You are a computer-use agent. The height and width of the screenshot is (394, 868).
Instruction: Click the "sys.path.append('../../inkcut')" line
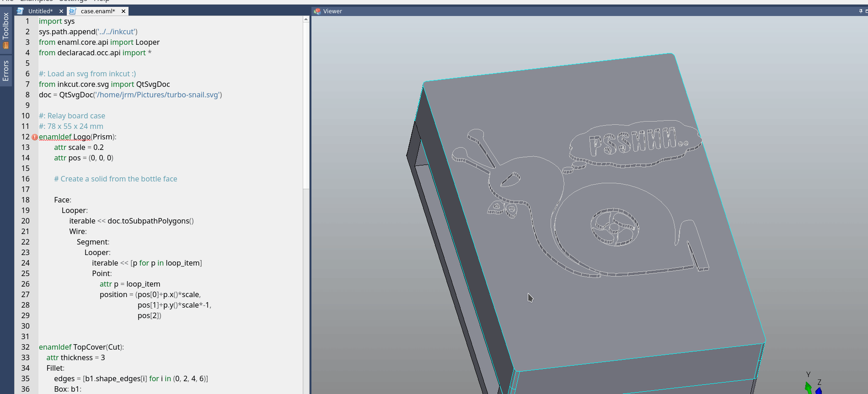(x=88, y=32)
